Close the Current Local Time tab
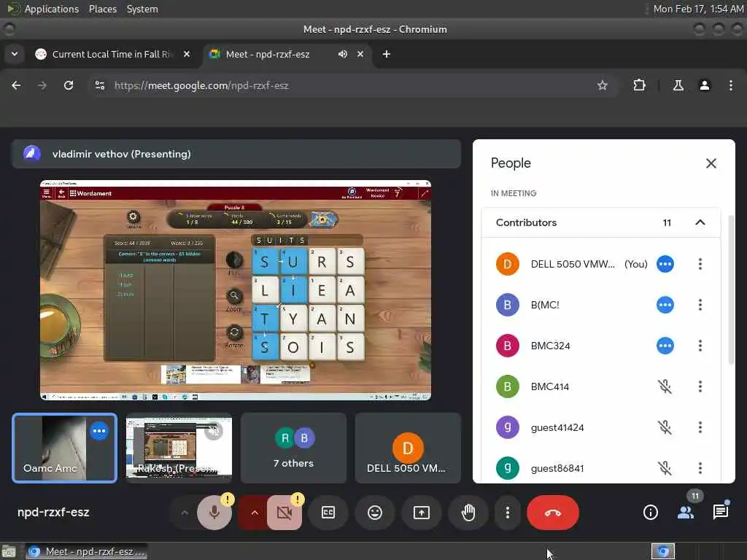This screenshot has height=560, width=747. point(187,54)
